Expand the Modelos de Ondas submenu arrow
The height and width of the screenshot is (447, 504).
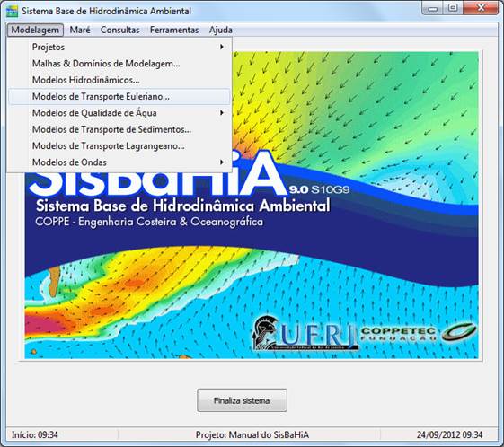point(222,162)
